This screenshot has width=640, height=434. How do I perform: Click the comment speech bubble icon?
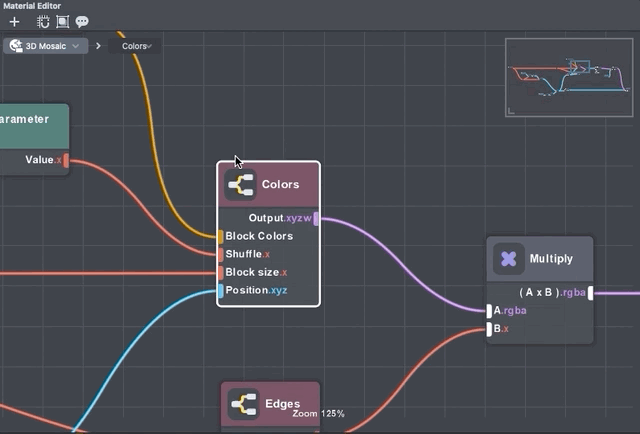pos(82,21)
